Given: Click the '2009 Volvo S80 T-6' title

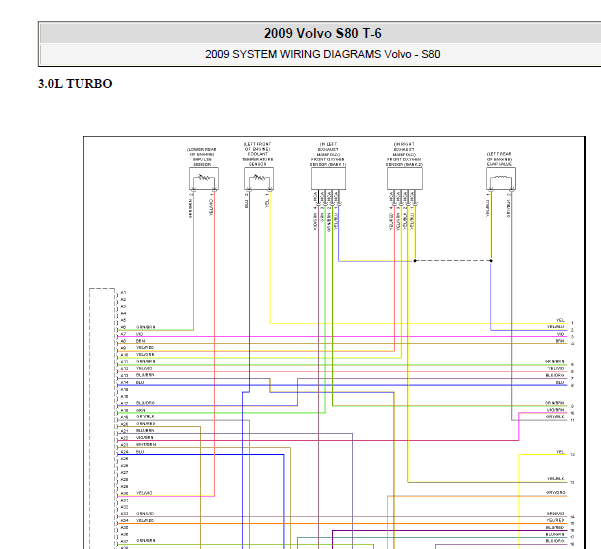Looking at the screenshot, I should pyautogui.click(x=322, y=33).
